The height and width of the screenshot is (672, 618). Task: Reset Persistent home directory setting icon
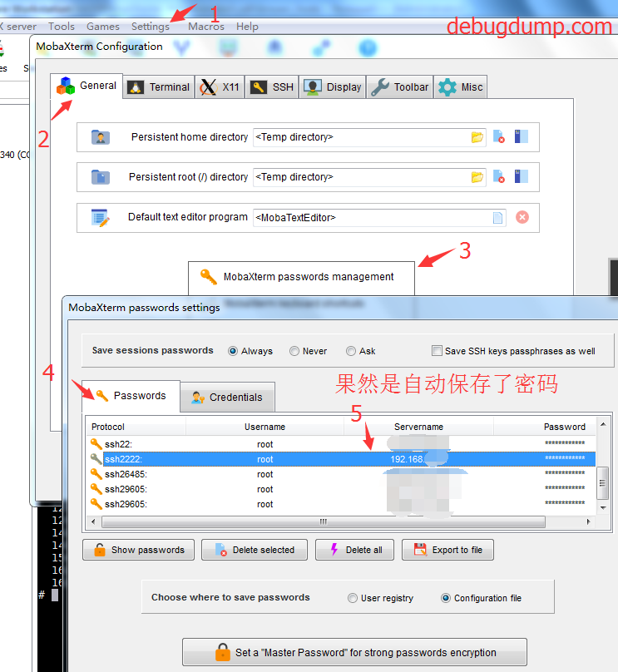pos(499,136)
